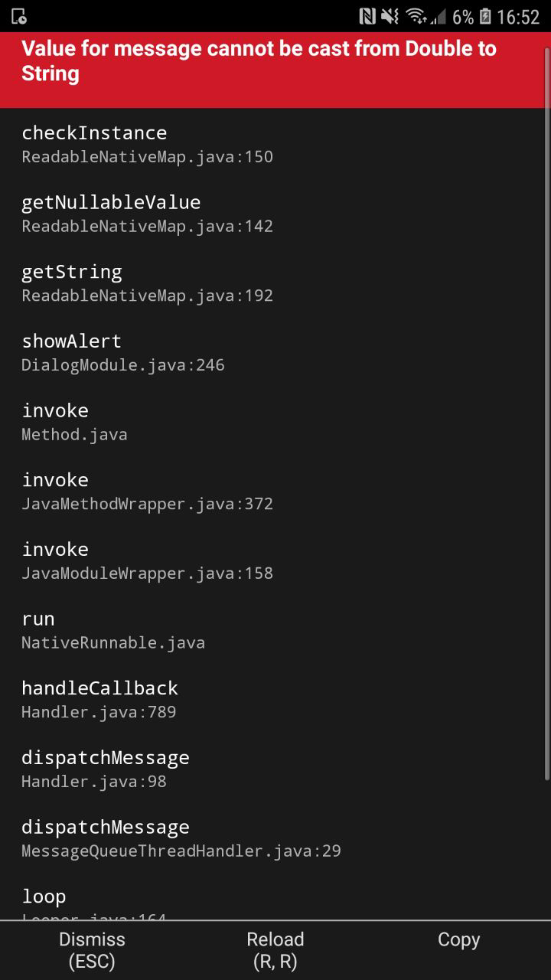Tap the NFC status bar icon
The width and height of the screenshot is (551, 980).
(x=367, y=16)
